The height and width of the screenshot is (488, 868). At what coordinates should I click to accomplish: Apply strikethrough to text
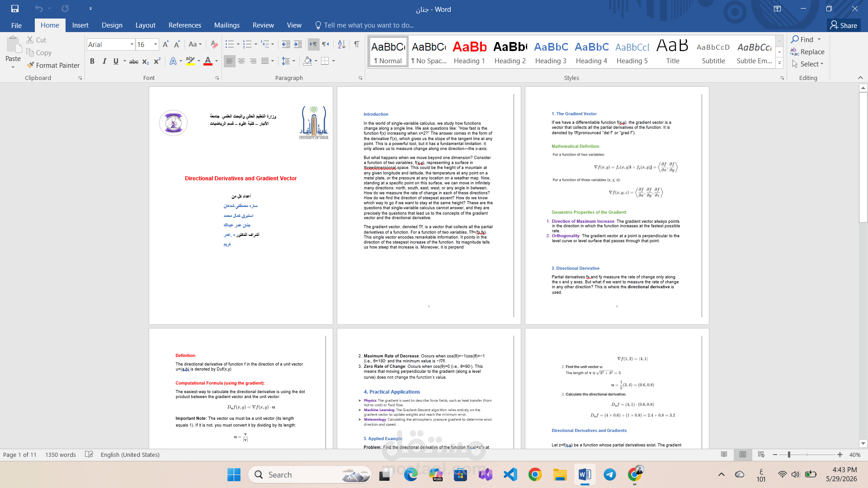[134, 61]
